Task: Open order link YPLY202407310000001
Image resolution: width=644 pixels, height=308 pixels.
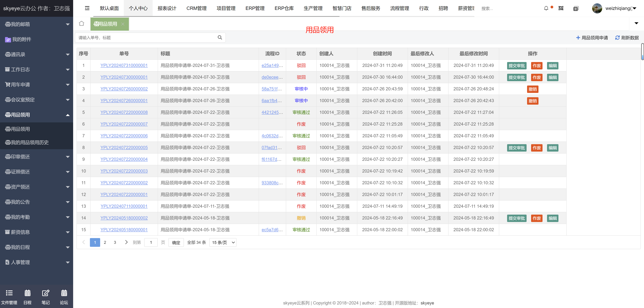Action: click(x=124, y=65)
